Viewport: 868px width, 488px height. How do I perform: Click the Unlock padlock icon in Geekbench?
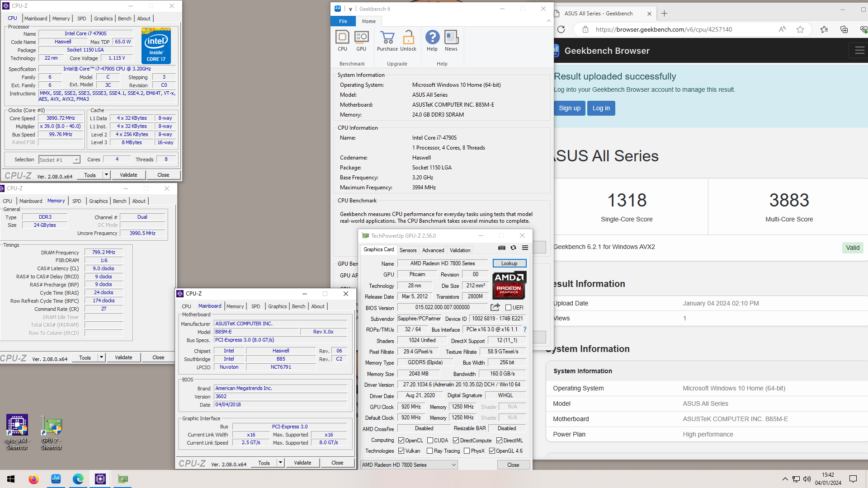(408, 40)
